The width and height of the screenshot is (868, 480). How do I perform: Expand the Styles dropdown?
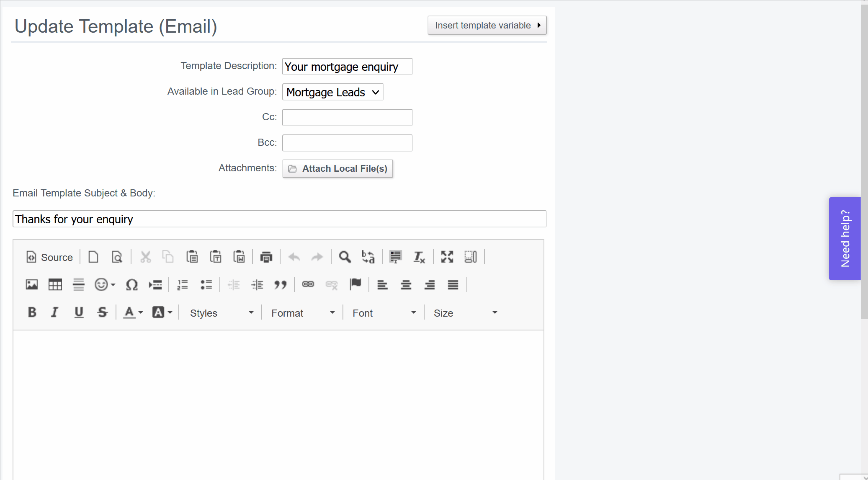coord(222,313)
